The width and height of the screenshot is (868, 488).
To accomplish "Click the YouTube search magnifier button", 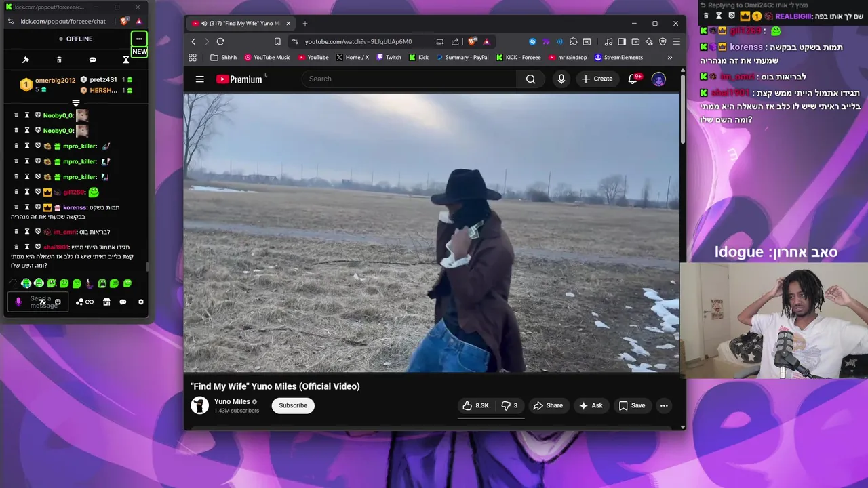I will [x=530, y=79].
